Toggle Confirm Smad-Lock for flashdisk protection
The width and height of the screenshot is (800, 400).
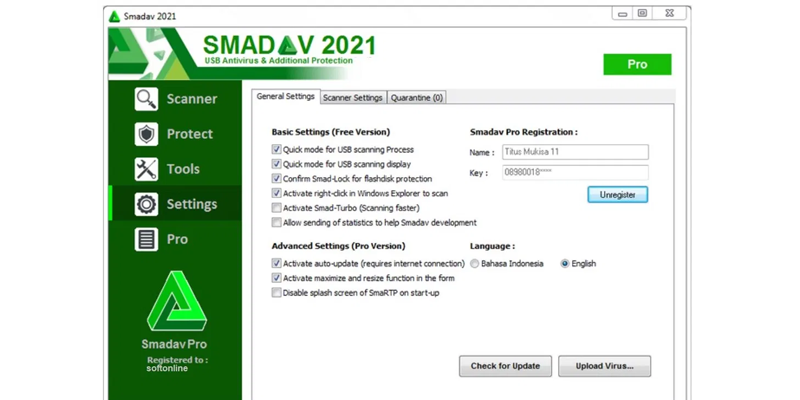(x=277, y=179)
